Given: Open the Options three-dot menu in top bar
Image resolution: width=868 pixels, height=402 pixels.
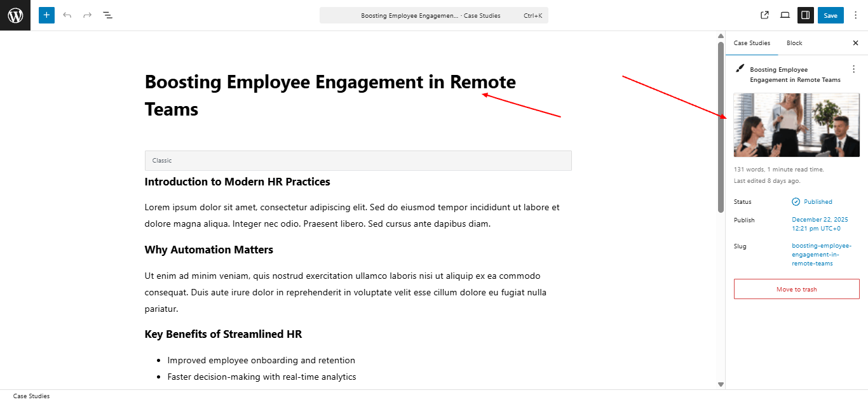Looking at the screenshot, I should pyautogui.click(x=855, y=15).
